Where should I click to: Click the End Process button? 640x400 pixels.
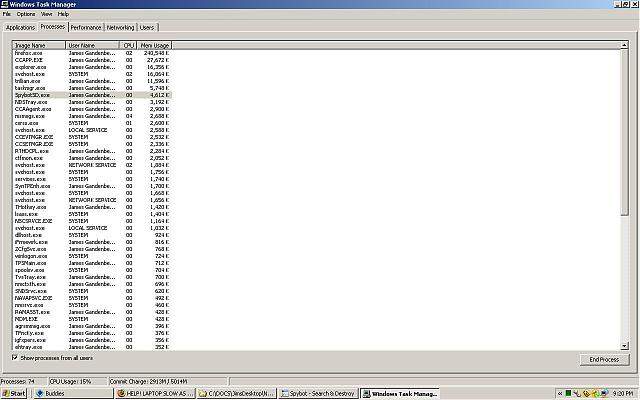[604, 360]
